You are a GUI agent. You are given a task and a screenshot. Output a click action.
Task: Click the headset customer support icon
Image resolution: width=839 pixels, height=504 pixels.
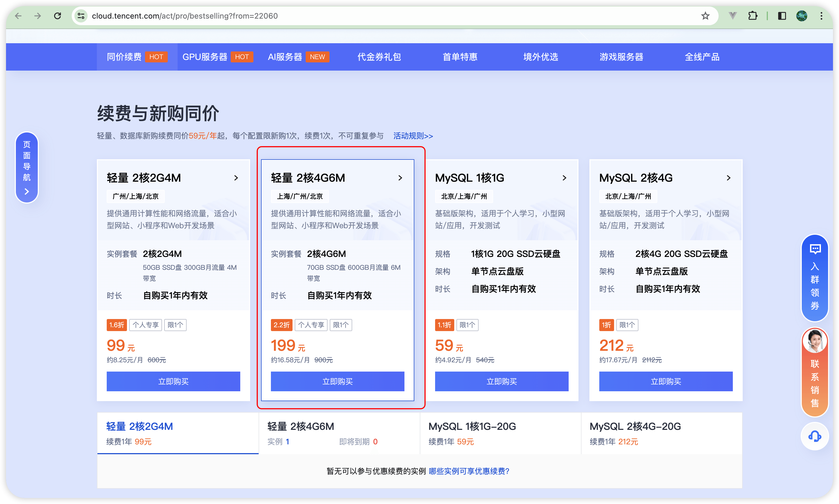click(815, 436)
